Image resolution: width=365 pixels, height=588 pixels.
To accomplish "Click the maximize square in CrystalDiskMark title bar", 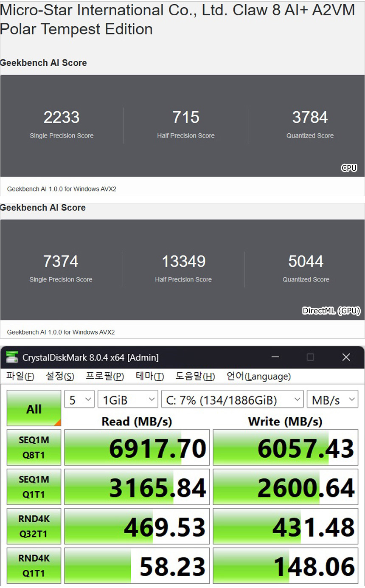I will pyautogui.click(x=310, y=357).
